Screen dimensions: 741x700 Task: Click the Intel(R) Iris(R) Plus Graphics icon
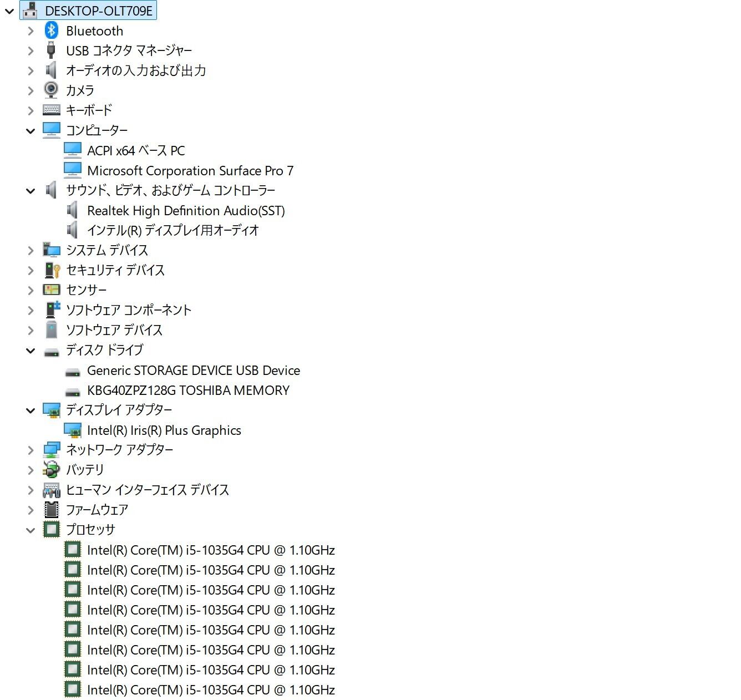point(73,430)
